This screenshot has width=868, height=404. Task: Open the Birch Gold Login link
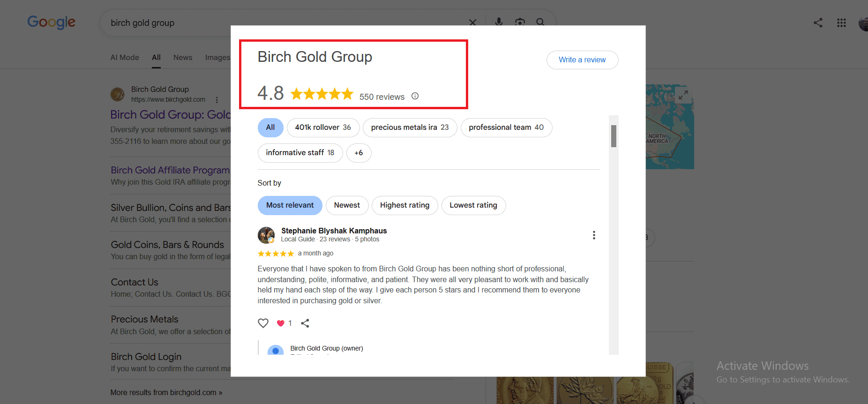(146, 357)
